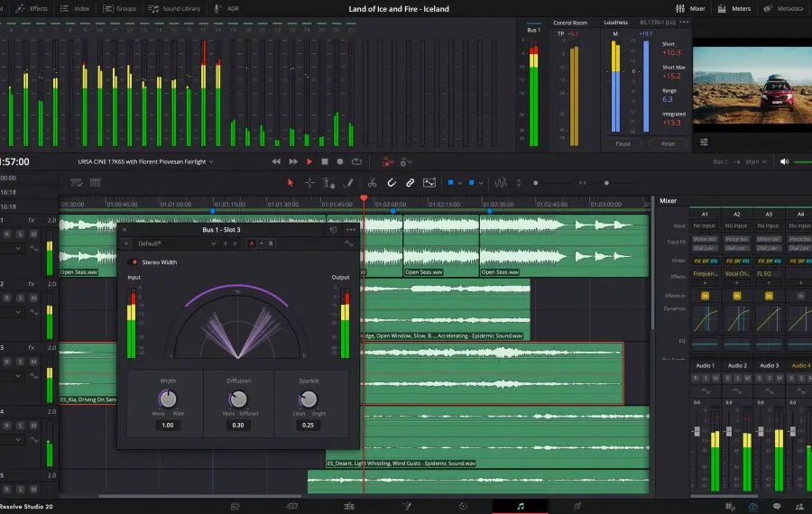
Task: Toggle loop playback mode
Action: (356, 161)
